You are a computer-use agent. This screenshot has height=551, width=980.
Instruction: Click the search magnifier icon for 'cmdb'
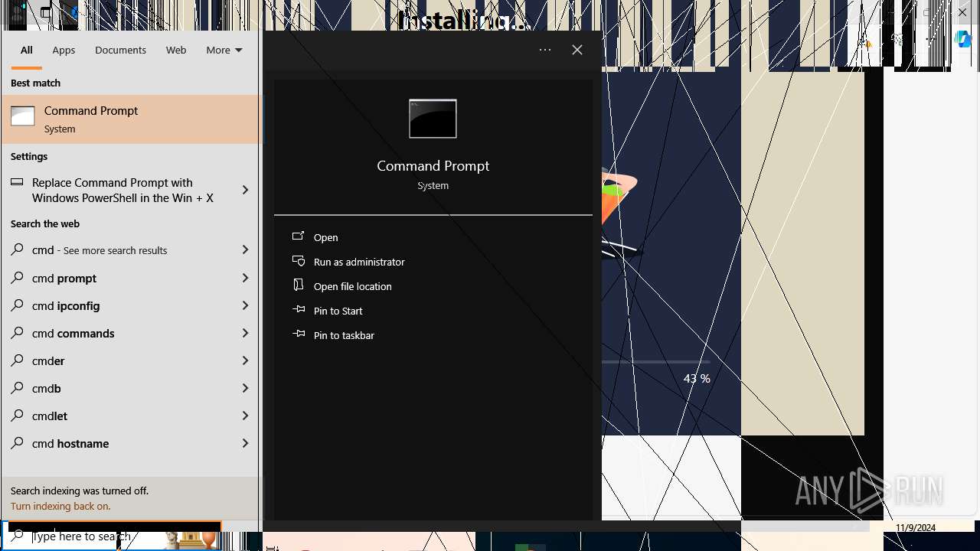tap(17, 388)
